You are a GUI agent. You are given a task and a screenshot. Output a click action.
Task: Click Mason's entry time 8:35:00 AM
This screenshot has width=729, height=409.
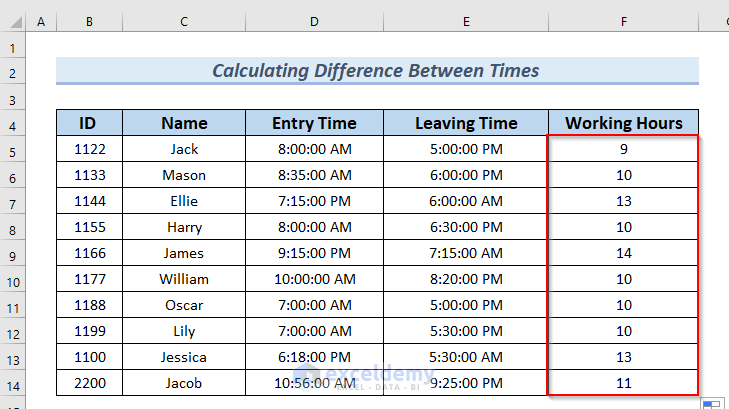pos(314,176)
